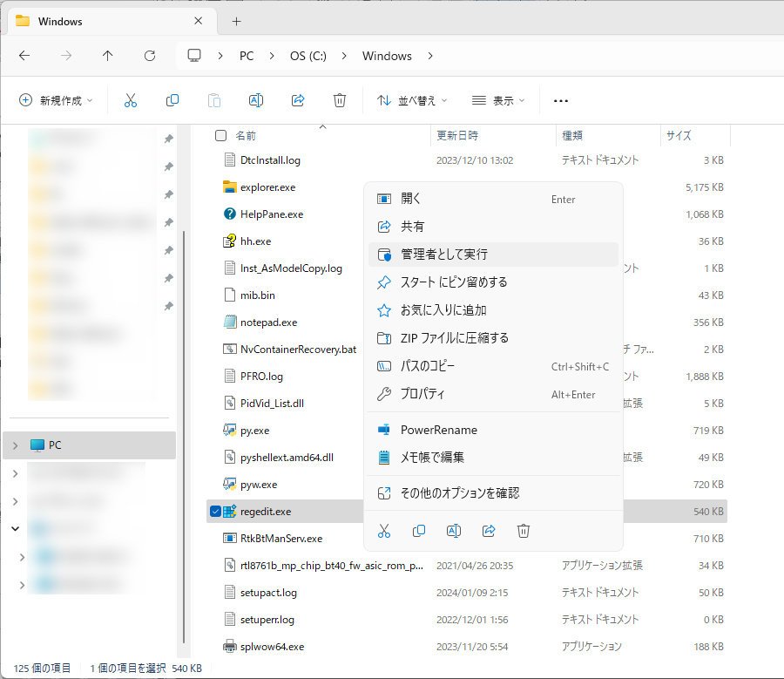Click OS (C:) in the address bar
This screenshot has height=679, width=784.
pos(308,56)
